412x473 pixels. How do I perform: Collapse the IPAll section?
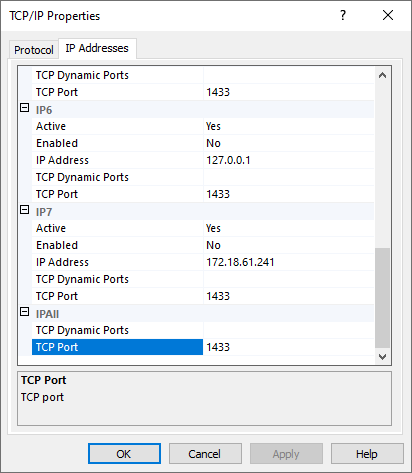(x=25, y=312)
